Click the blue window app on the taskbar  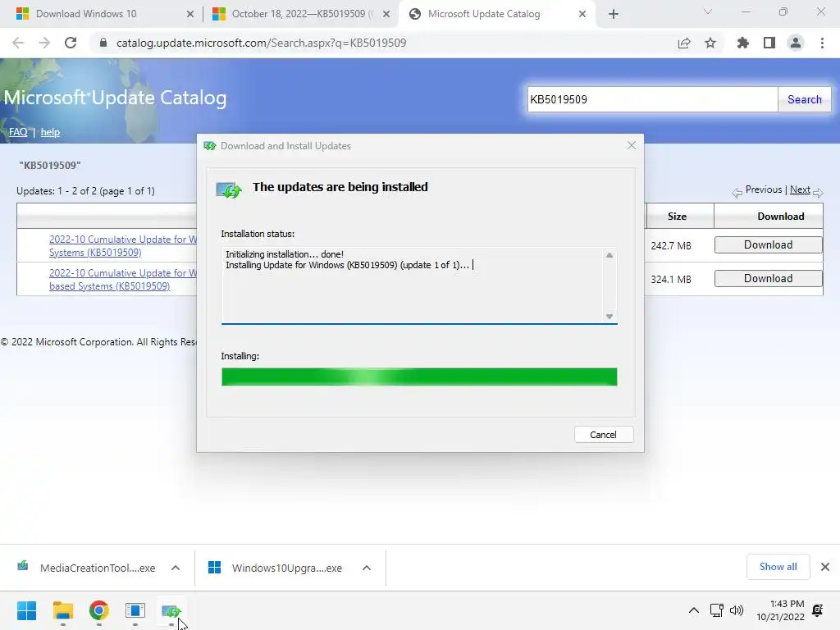tap(135, 610)
